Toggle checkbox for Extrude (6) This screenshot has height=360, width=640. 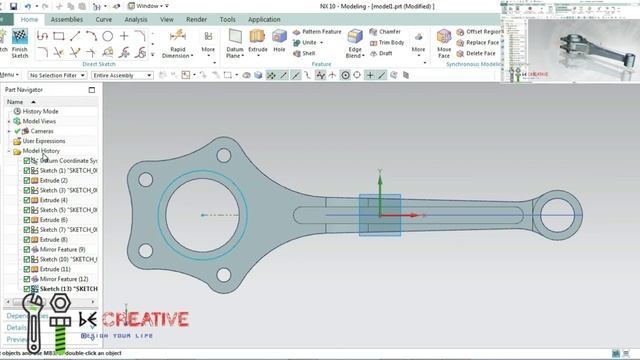[27, 220]
